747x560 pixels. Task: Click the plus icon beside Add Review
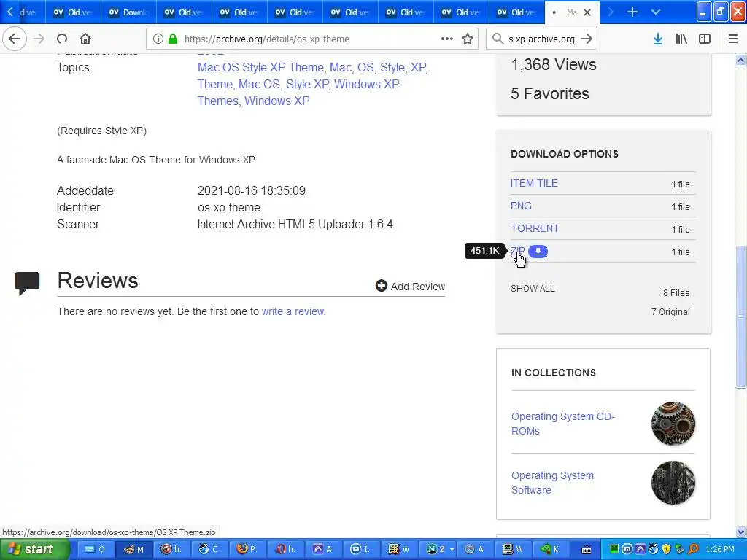381,286
